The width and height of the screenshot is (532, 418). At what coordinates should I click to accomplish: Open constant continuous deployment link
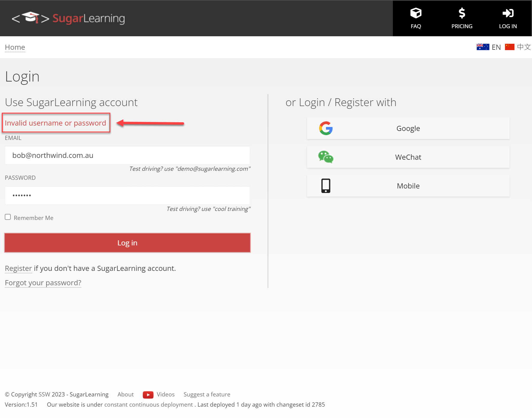(148, 405)
